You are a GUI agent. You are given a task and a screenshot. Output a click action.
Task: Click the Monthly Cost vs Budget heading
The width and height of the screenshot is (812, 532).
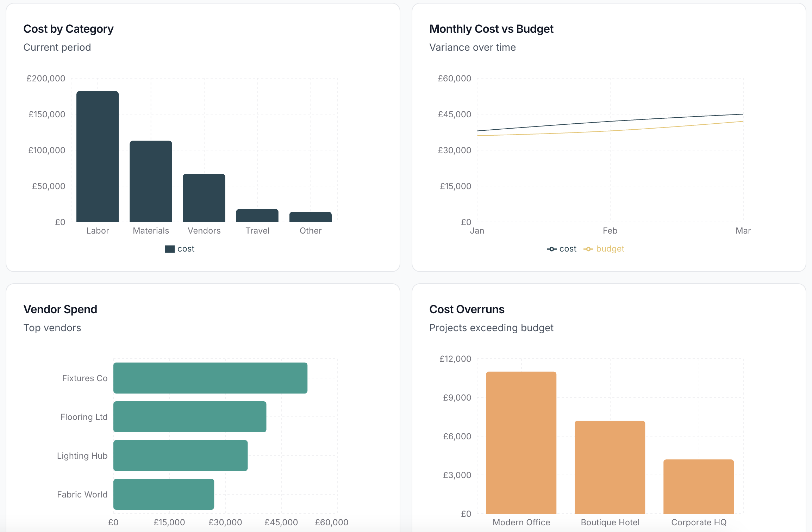(491, 29)
